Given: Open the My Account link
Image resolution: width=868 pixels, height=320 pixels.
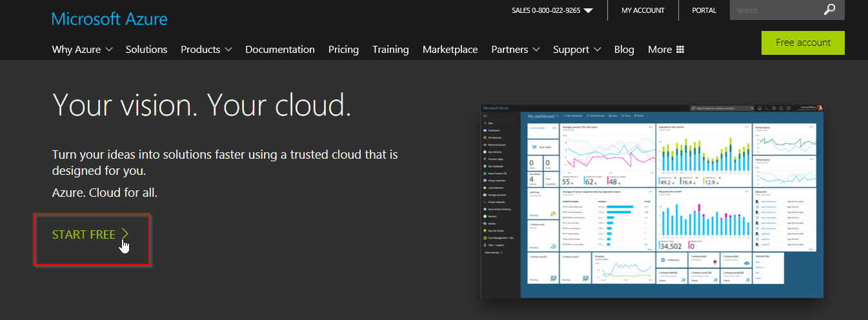Looking at the screenshot, I should click(x=643, y=10).
